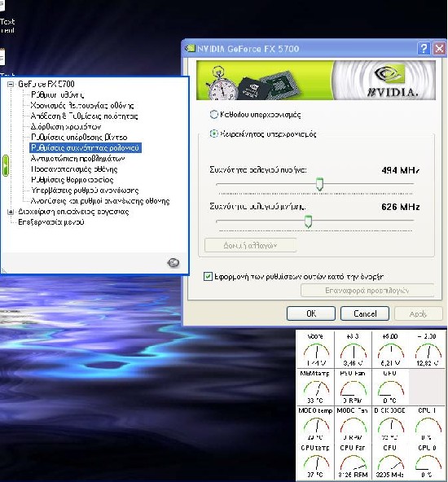Open Ρύθμιση οθόνης in the tree
This screenshot has height=482, width=448.
58,94
